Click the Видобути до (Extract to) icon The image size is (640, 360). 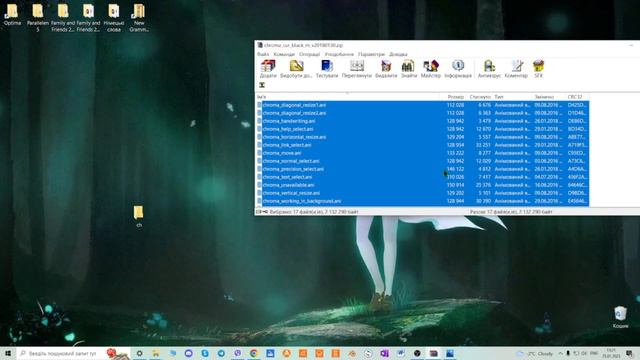[296, 69]
